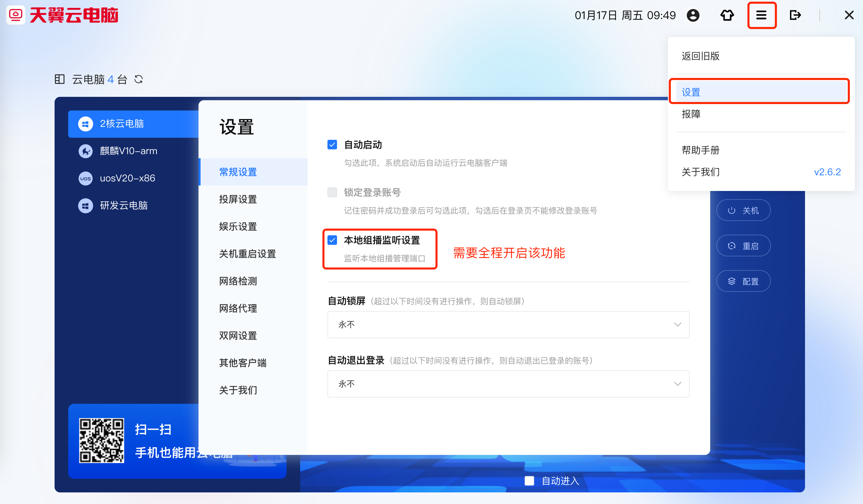The image size is (863, 504).
Task: Toggle the 锁定登录账号 checkbox
Action: click(x=332, y=192)
